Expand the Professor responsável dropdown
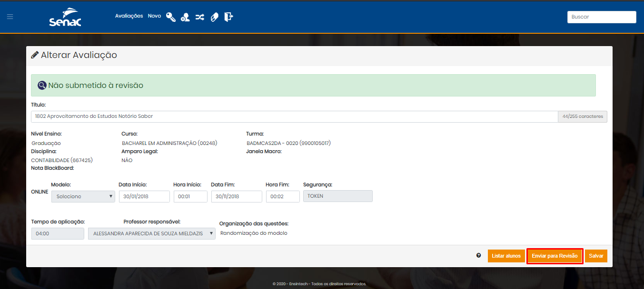The height and width of the screenshot is (289, 644). coord(152,233)
